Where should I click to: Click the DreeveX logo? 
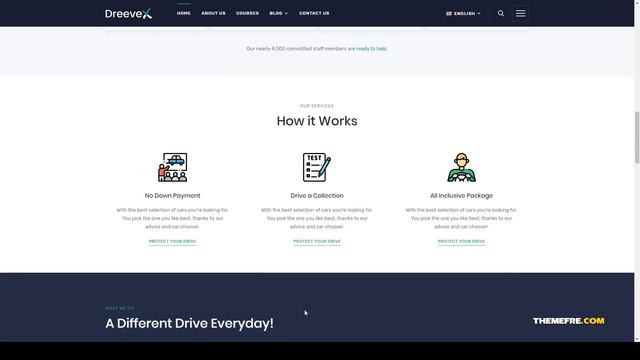(129, 13)
